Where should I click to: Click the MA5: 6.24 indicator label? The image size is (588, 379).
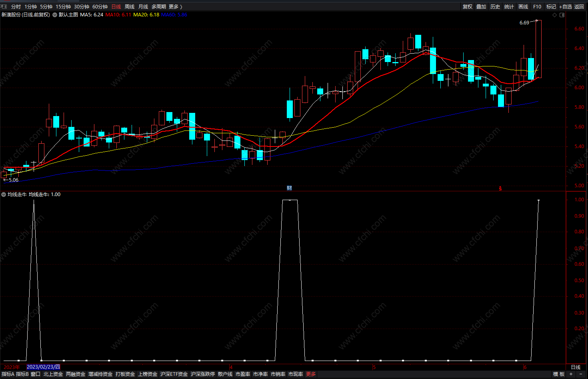[92, 15]
